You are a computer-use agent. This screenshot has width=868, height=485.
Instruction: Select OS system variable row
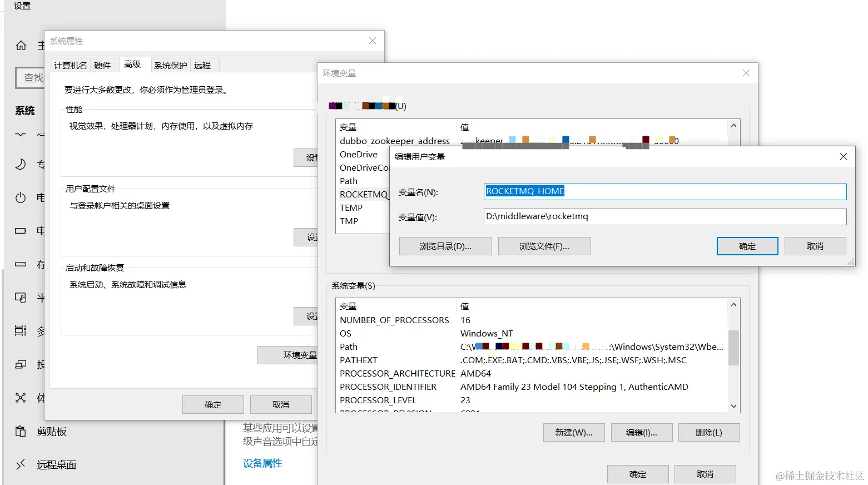(532, 333)
